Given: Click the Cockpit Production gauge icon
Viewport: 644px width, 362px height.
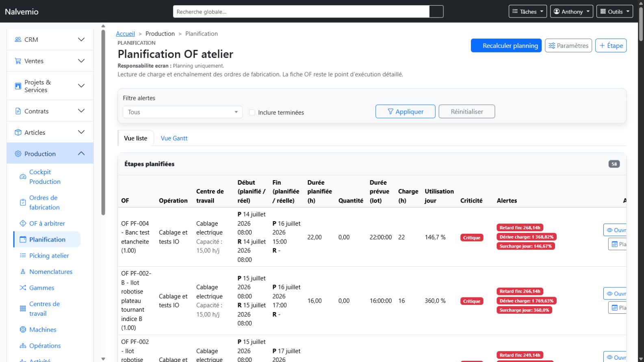Looking at the screenshot, I should coord(23,177).
